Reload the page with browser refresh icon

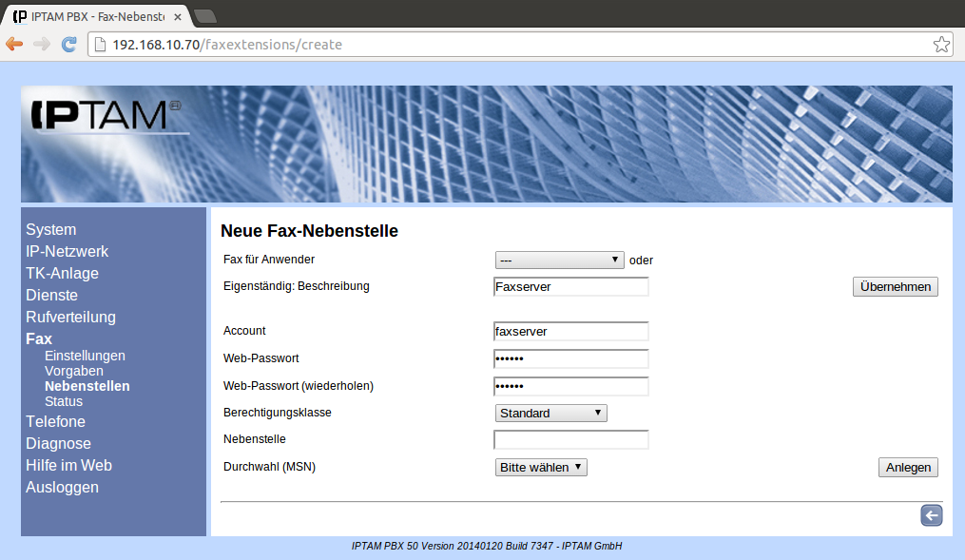[68, 45]
